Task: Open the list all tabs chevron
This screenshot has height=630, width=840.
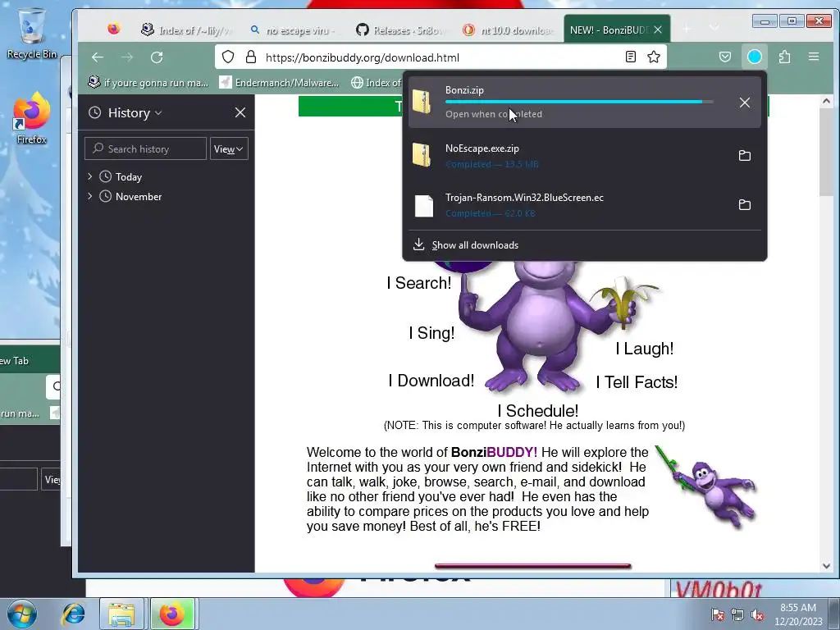Action: coord(714,28)
